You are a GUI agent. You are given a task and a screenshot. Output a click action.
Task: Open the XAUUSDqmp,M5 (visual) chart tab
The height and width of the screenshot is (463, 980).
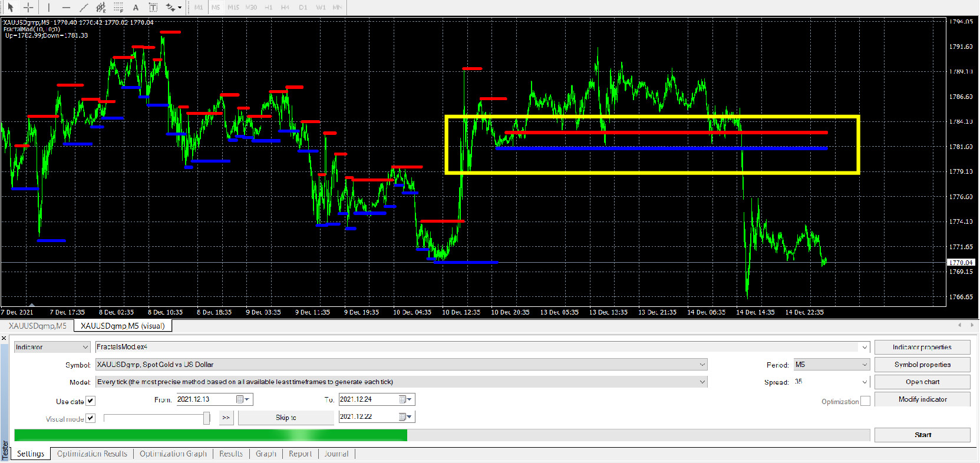pos(123,326)
